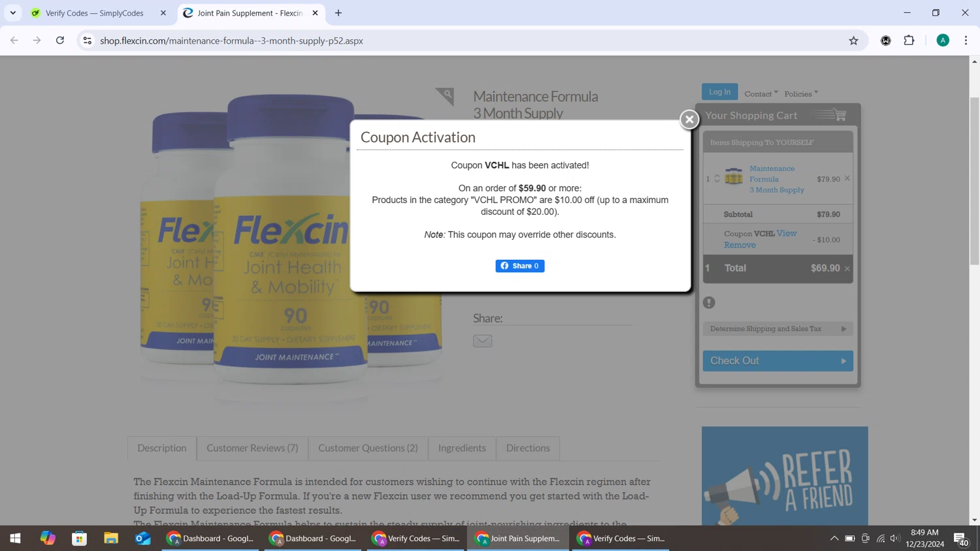Image resolution: width=980 pixels, height=551 pixels.
Task: Close the Joint Pain Supplement browser tab
Action: click(x=315, y=13)
